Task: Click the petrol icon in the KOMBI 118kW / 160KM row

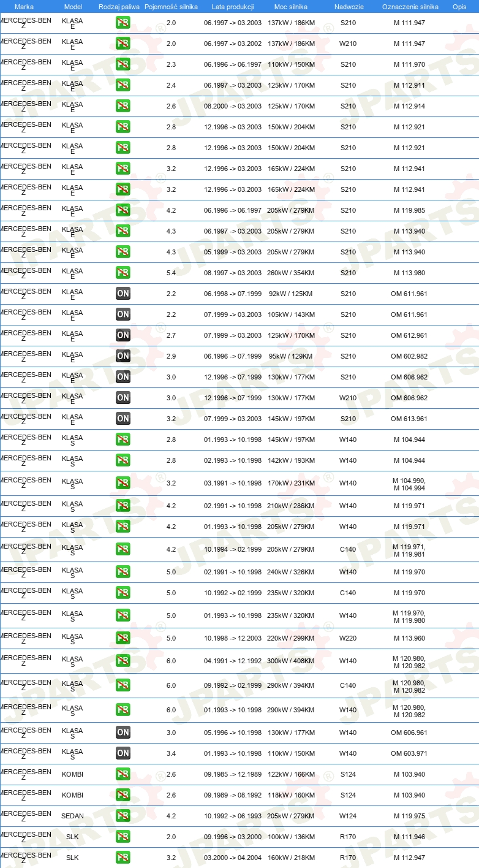Action: [x=123, y=795]
